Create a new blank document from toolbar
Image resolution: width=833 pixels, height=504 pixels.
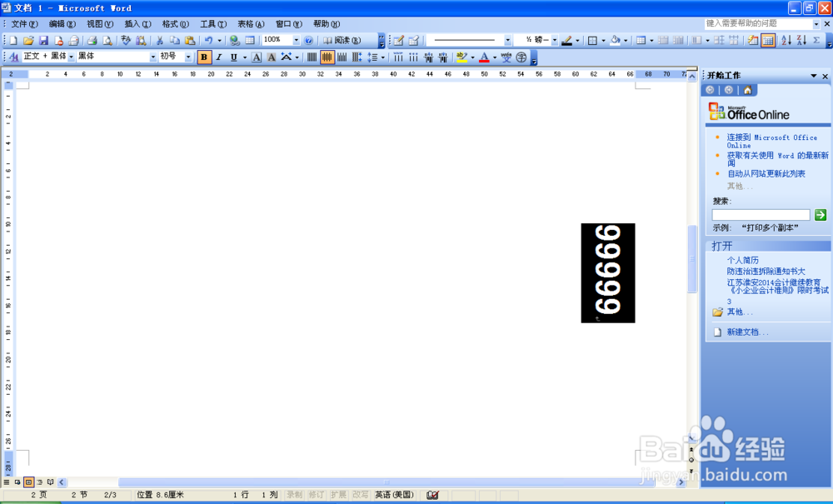13,40
